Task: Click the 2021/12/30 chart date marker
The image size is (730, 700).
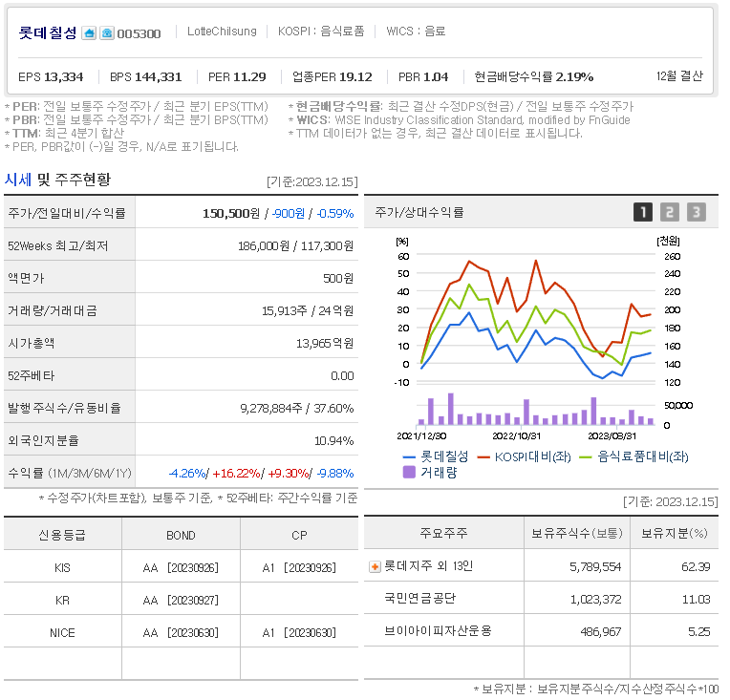Action: click(421, 436)
